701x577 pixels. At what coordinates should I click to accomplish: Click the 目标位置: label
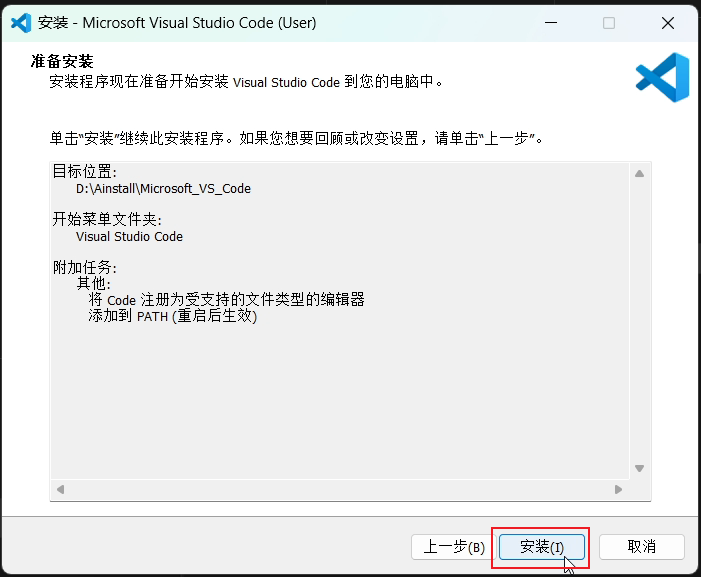(x=84, y=171)
